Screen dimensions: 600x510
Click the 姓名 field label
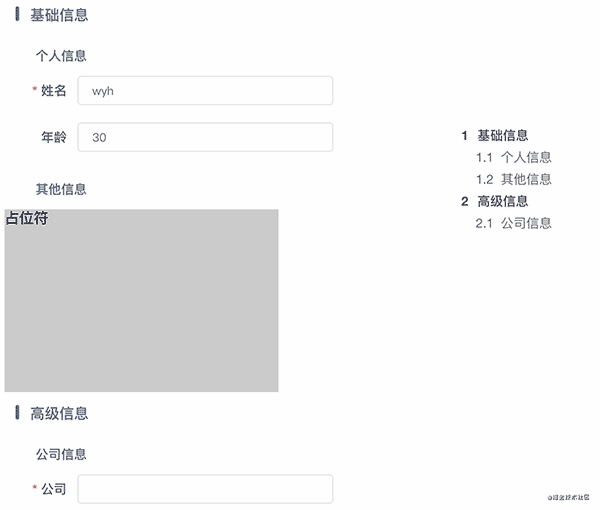pos(54,91)
